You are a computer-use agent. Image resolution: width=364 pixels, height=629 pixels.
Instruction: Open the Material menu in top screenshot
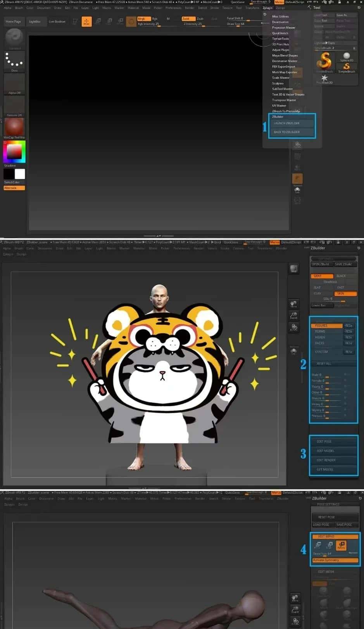pyautogui.click(x=133, y=8)
